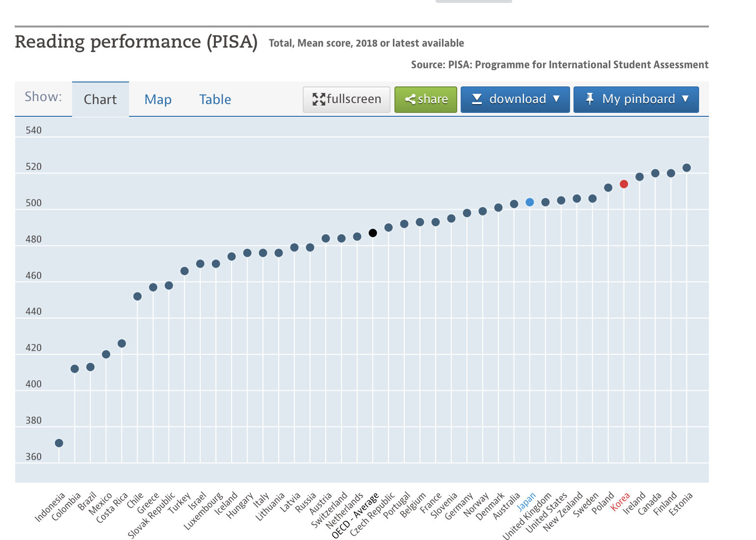Click the pushpin icon on My pinboard
The image size is (756, 540).
point(590,99)
